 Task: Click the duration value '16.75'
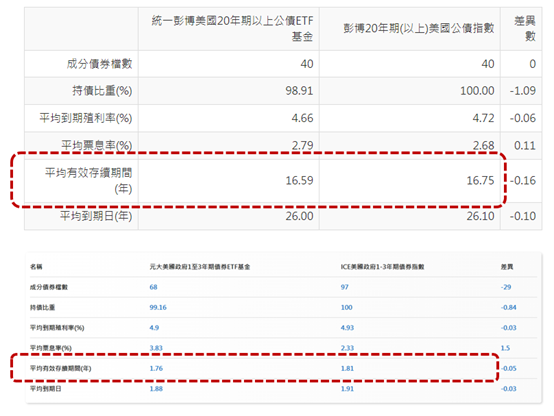[x=480, y=181]
